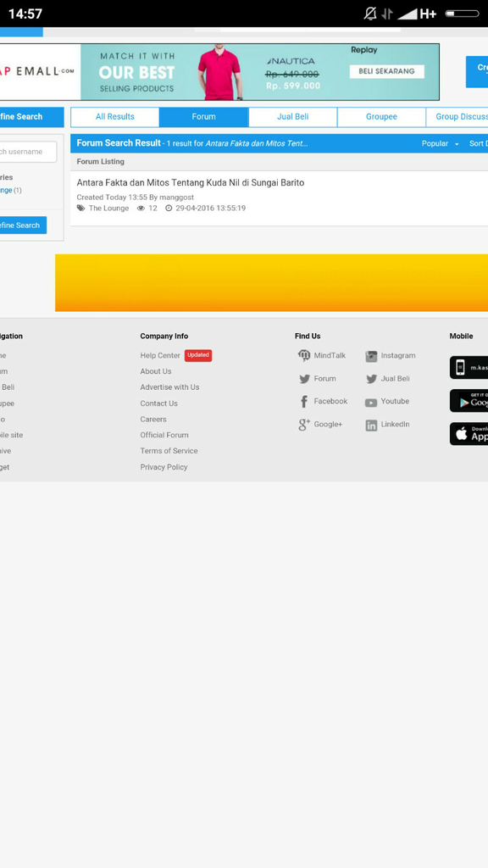Screen dimensions: 488x868
Task: Click the Youtube icon
Action: [371, 403]
